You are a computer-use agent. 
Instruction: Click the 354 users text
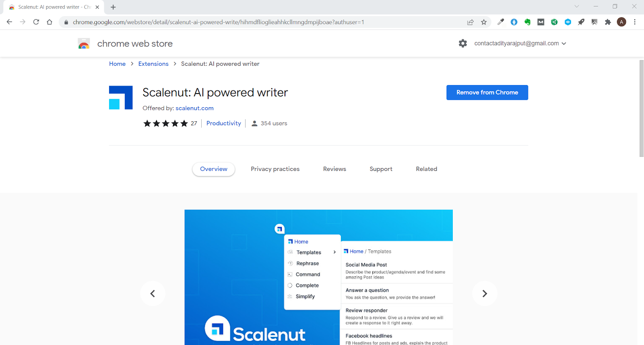[x=274, y=123]
